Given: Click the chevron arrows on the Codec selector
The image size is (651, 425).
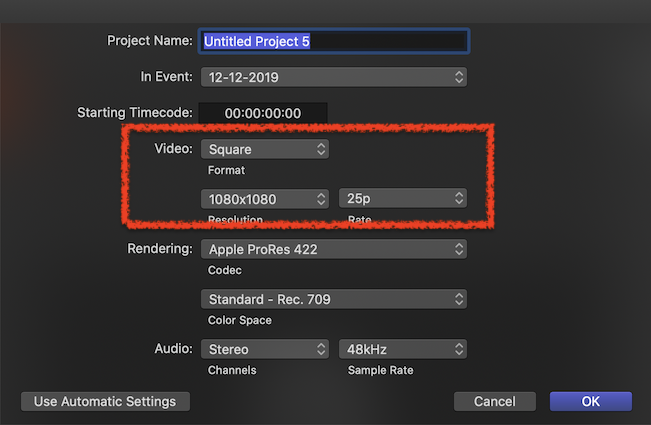Looking at the screenshot, I should [x=459, y=249].
